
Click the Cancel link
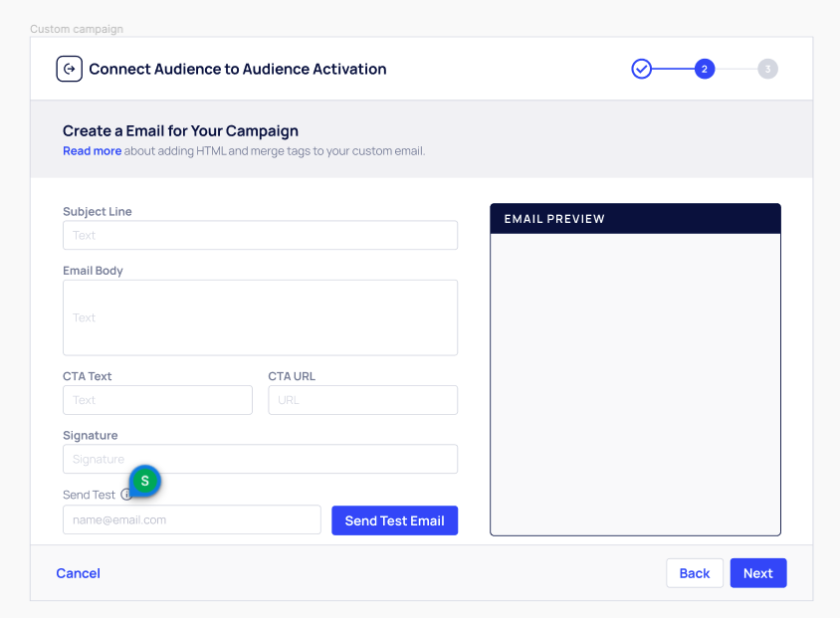point(78,573)
